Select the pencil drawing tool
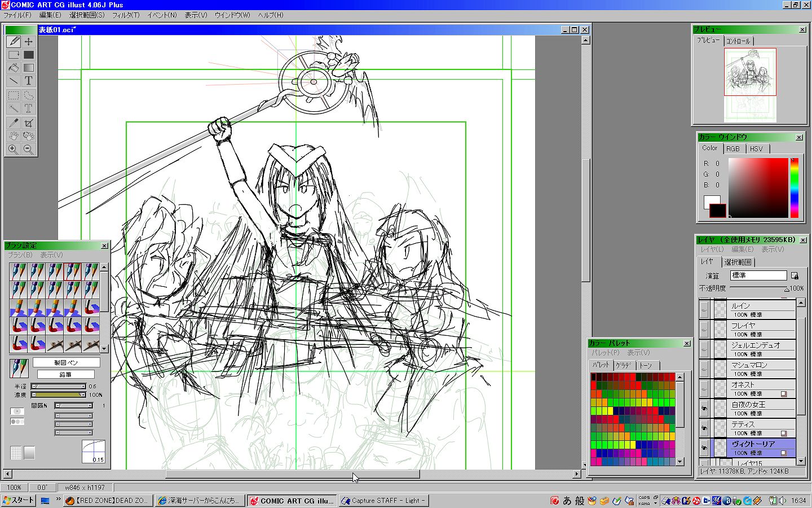This screenshot has height=508, width=812. (x=14, y=41)
